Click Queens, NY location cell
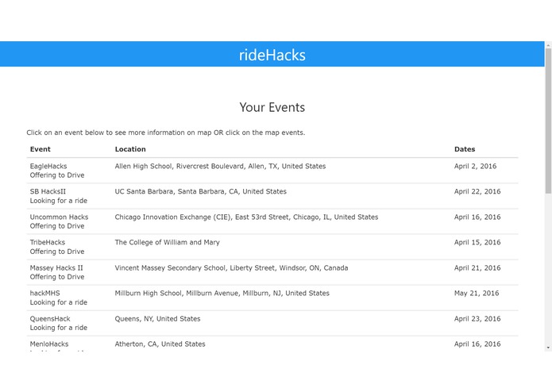The height and width of the screenshot is (392, 552). [x=158, y=319]
